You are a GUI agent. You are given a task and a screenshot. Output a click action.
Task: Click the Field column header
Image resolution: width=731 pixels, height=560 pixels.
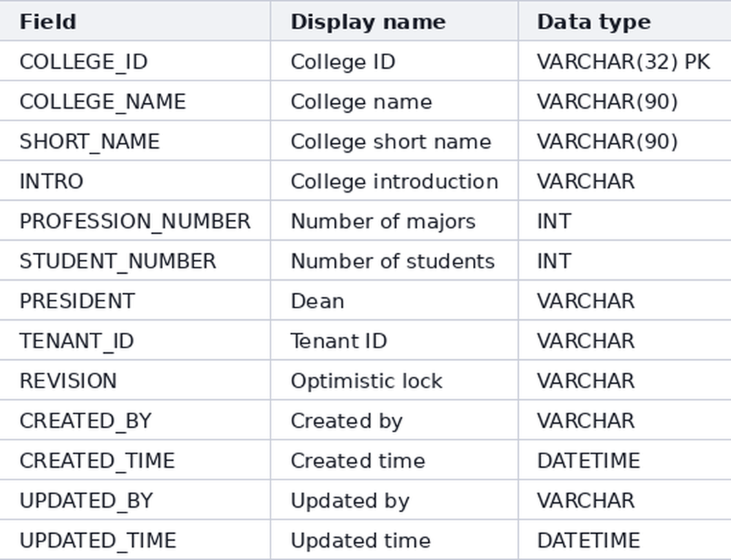coord(135,21)
